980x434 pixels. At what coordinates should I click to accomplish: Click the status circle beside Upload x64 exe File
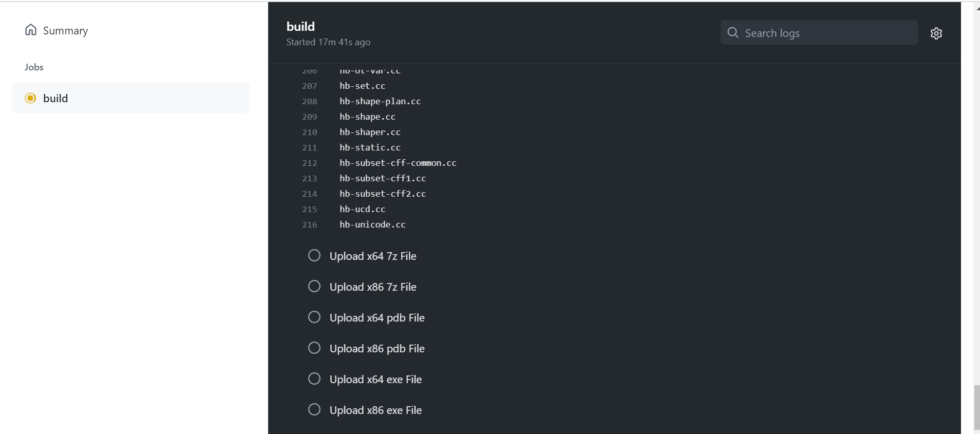pos(314,379)
